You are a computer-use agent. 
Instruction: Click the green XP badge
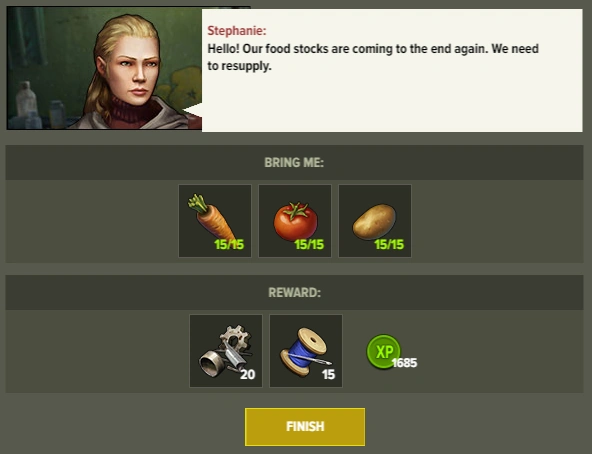point(383,352)
